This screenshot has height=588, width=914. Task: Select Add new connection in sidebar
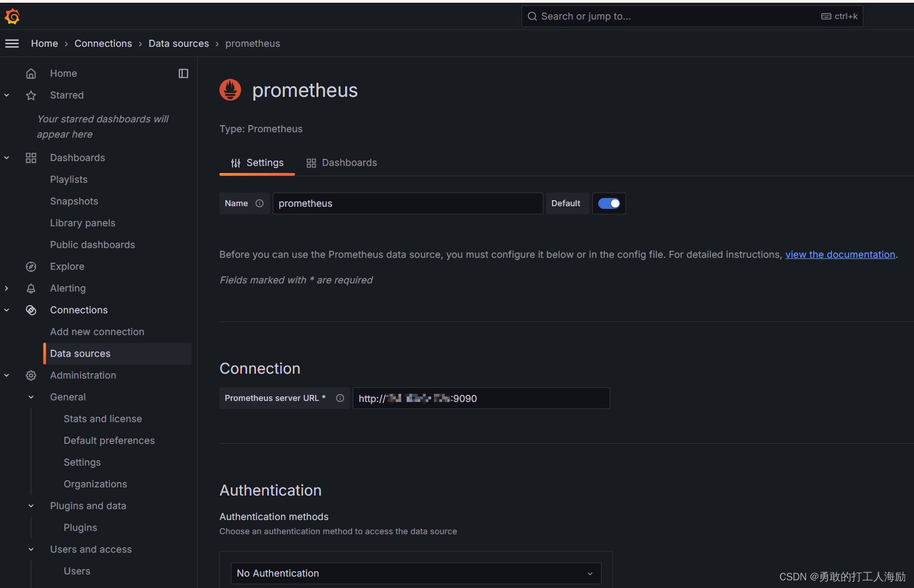(x=97, y=332)
